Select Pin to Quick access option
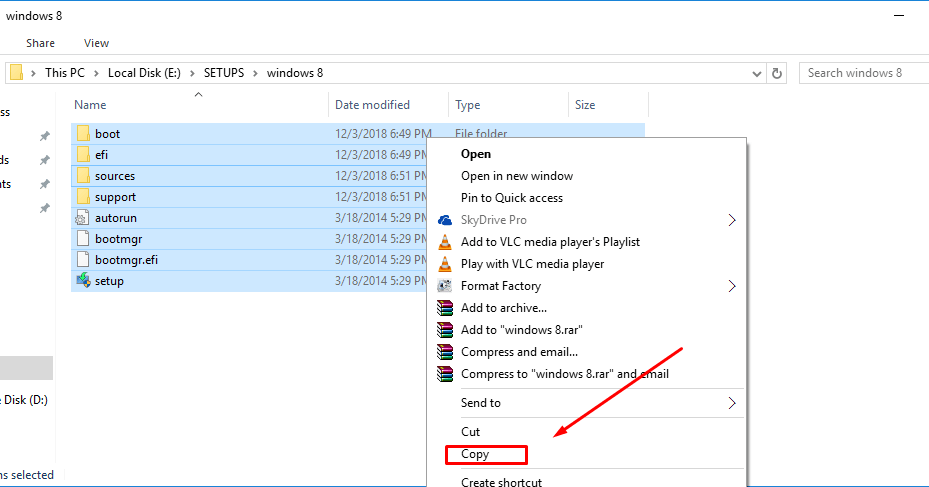This screenshot has height=487, width=929. [511, 198]
